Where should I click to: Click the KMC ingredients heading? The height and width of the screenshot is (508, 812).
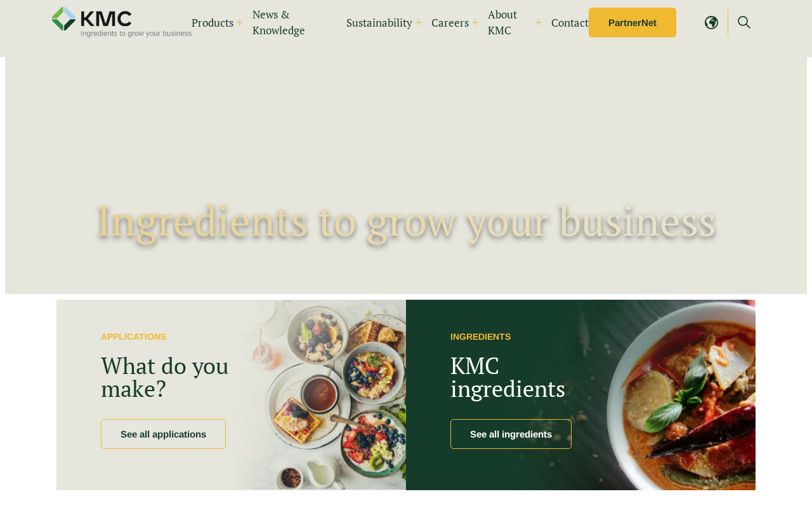point(507,377)
